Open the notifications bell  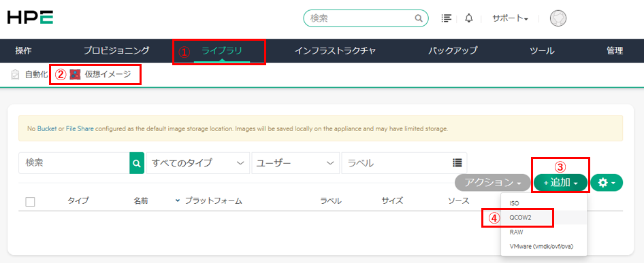pyautogui.click(x=469, y=18)
